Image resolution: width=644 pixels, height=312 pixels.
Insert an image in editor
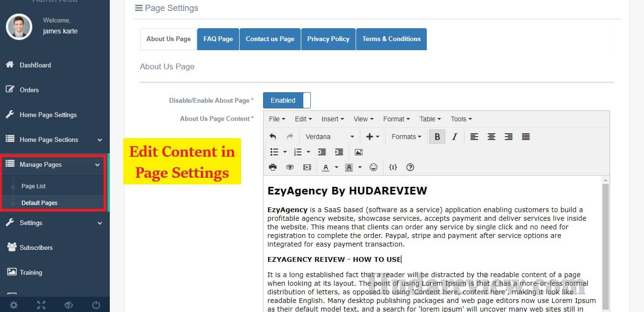point(359,152)
